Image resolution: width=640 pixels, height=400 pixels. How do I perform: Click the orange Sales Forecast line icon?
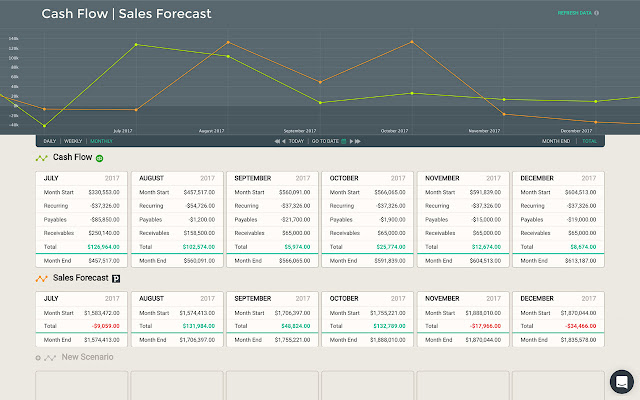pyautogui.click(x=42, y=278)
